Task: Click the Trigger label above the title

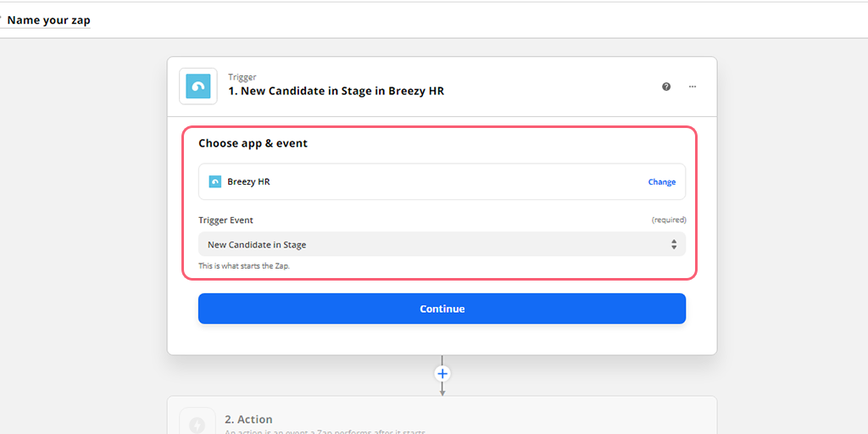Action: coord(242,77)
